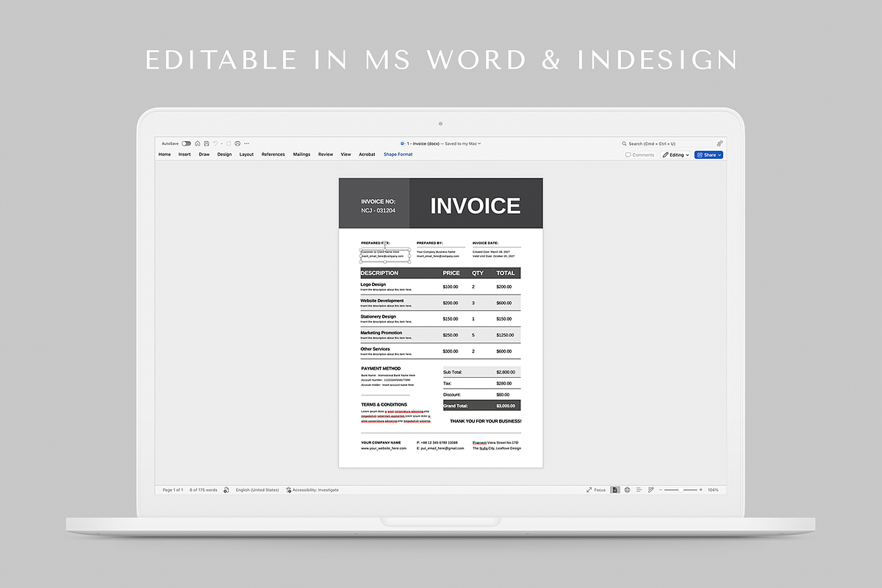Open the quick access ellipsis menu
Image resolution: width=882 pixels, height=588 pixels.
246,143
